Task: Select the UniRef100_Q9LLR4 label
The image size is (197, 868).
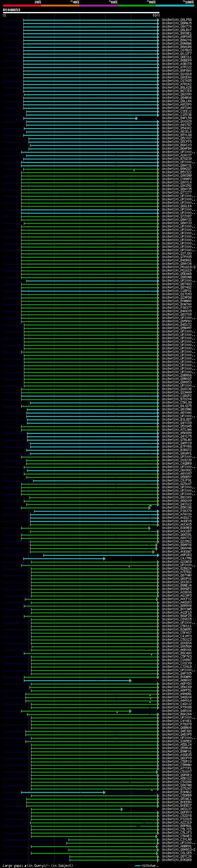Action: tap(177, 101)
